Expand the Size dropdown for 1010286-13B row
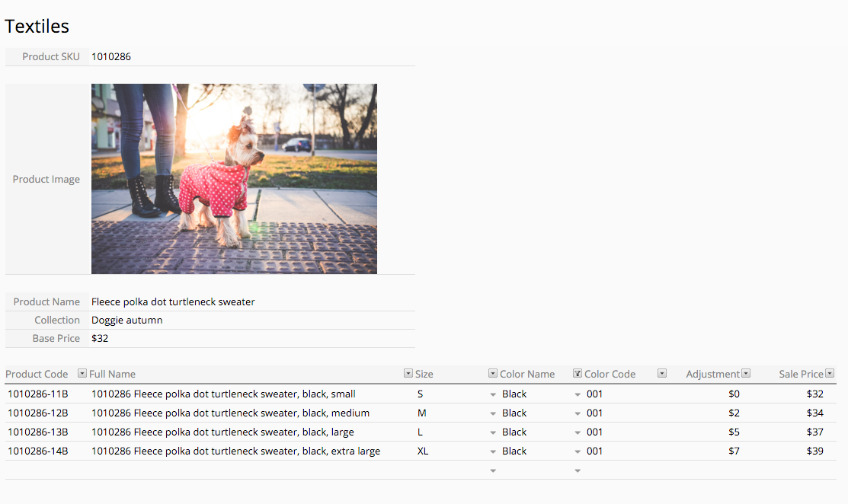 pyautogui.click(x=493, y=432)
